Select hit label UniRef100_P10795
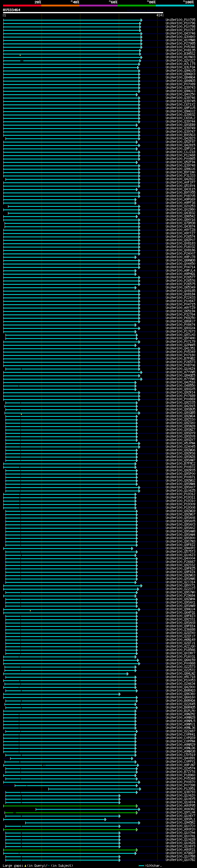 180,20
